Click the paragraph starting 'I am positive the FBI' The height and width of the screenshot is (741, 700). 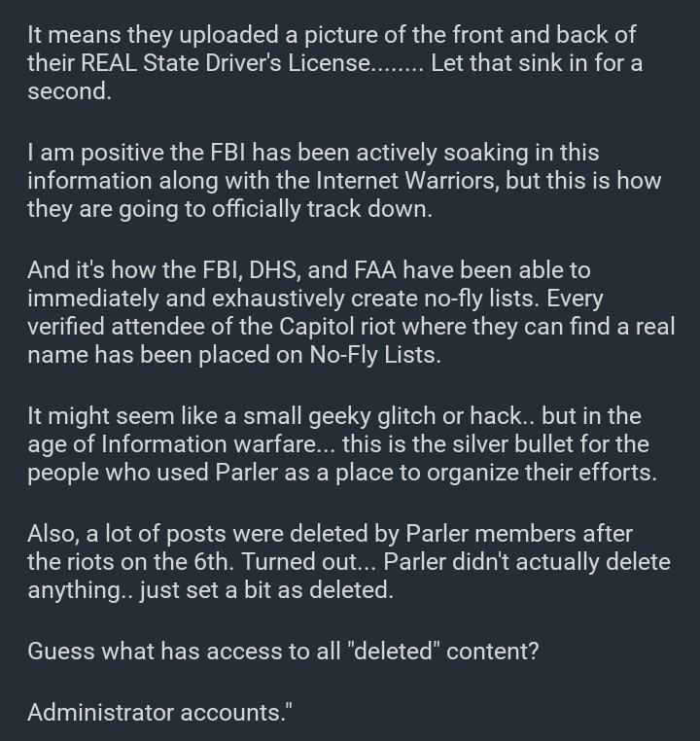tap(344, 181)
